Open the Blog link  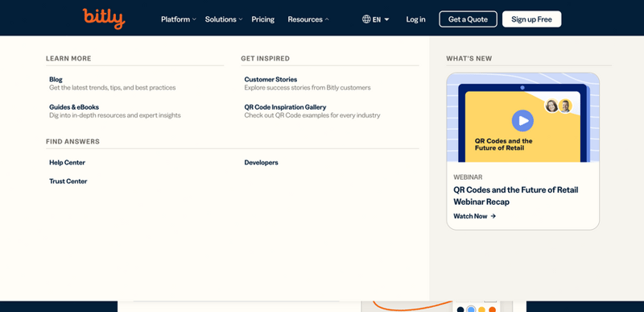click(56, 79)
